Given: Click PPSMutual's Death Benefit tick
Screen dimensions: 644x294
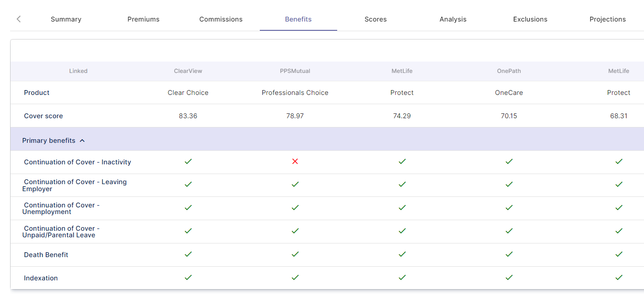Looking at the screenshot, I should [x=295, y=254].
